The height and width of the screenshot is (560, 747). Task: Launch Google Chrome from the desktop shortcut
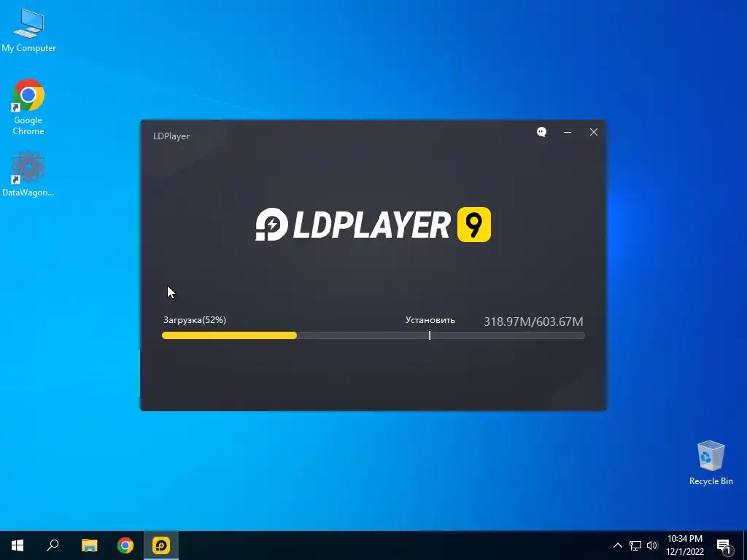point(28,107)
